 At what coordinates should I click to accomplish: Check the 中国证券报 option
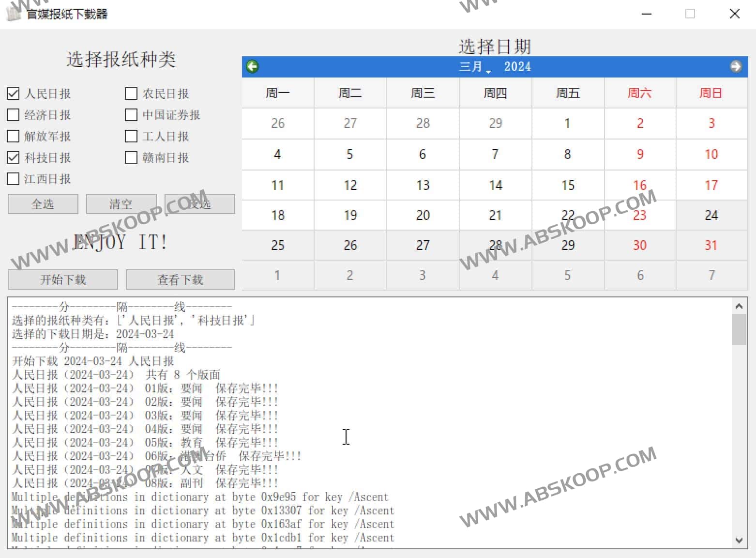(131, 115)
